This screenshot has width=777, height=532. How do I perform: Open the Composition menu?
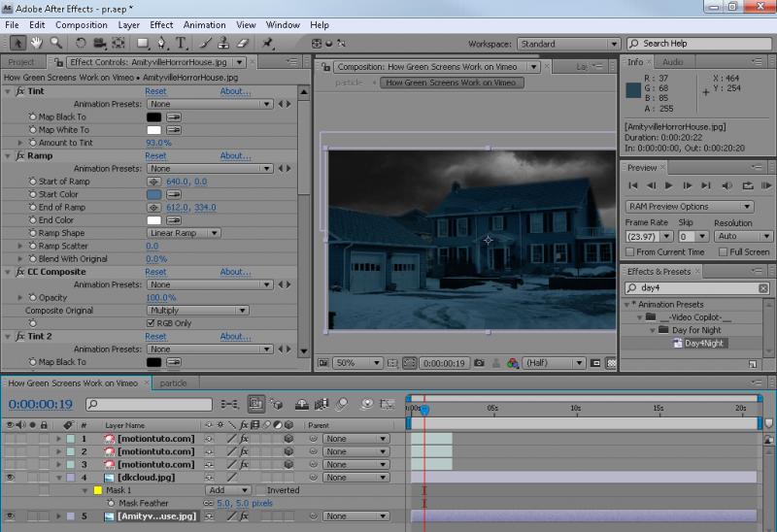click(x=82, y=24)
